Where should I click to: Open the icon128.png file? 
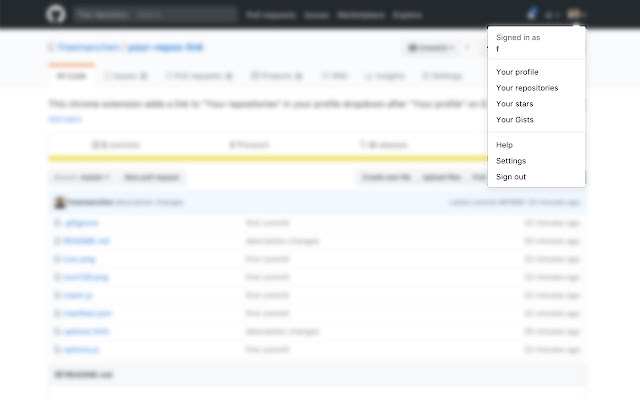click(x=86, y=277)
